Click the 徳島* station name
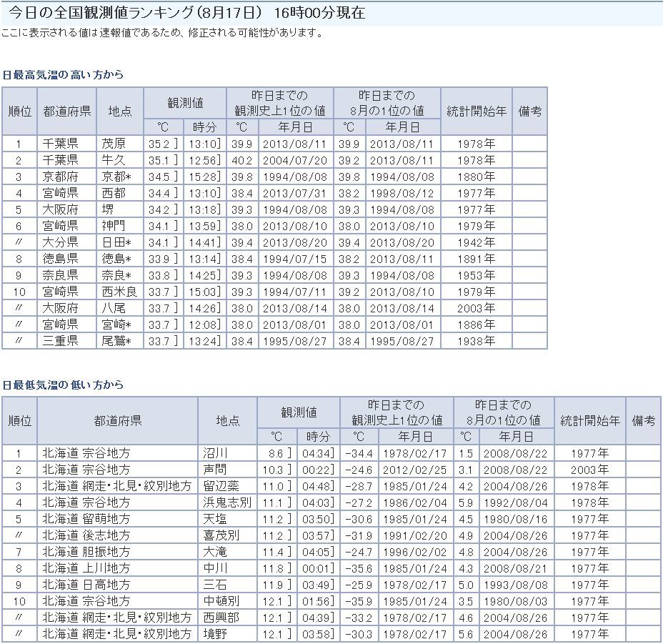This screenshot has width=663, height=644. tap(117, 259)
